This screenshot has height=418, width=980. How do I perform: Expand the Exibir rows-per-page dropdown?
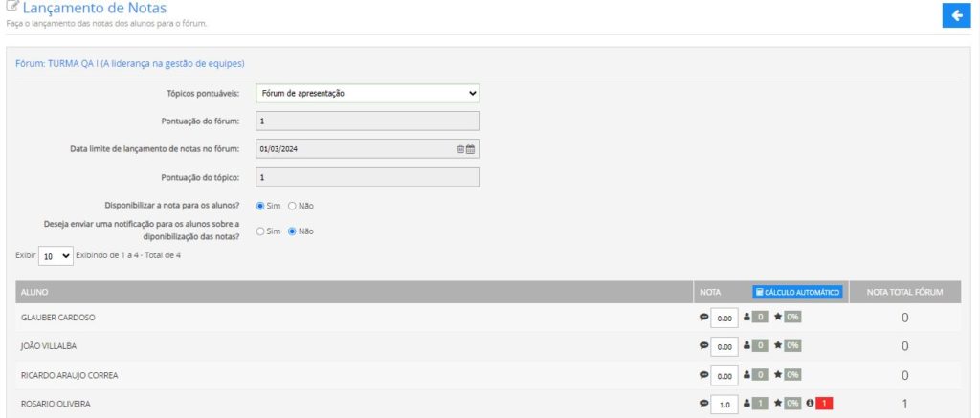56,256
